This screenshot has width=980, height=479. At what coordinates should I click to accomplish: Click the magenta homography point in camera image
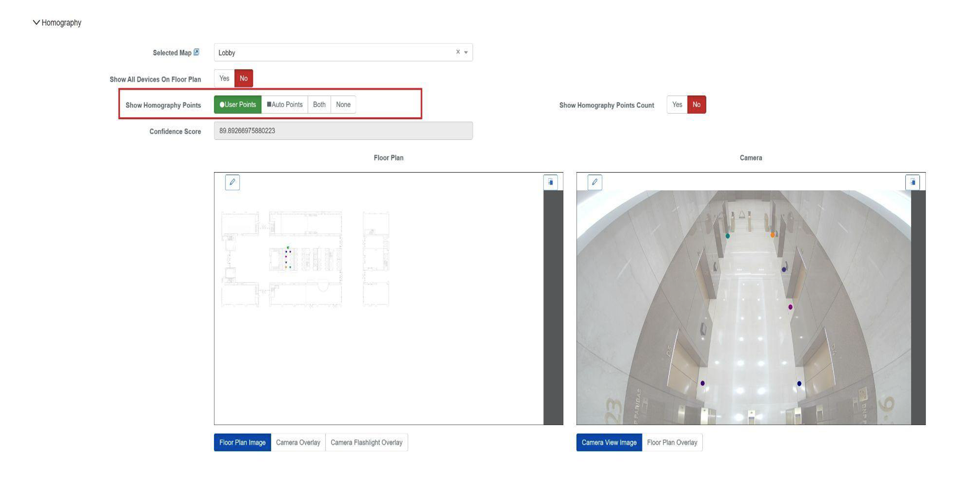[x=790, y=307]
